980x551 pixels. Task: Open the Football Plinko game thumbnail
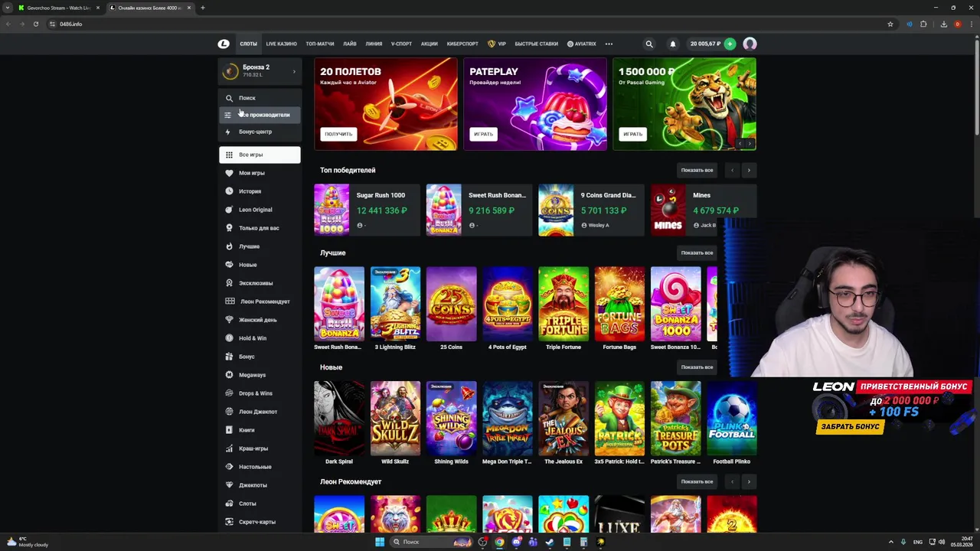pyautogui.click(x=731, y=419)
